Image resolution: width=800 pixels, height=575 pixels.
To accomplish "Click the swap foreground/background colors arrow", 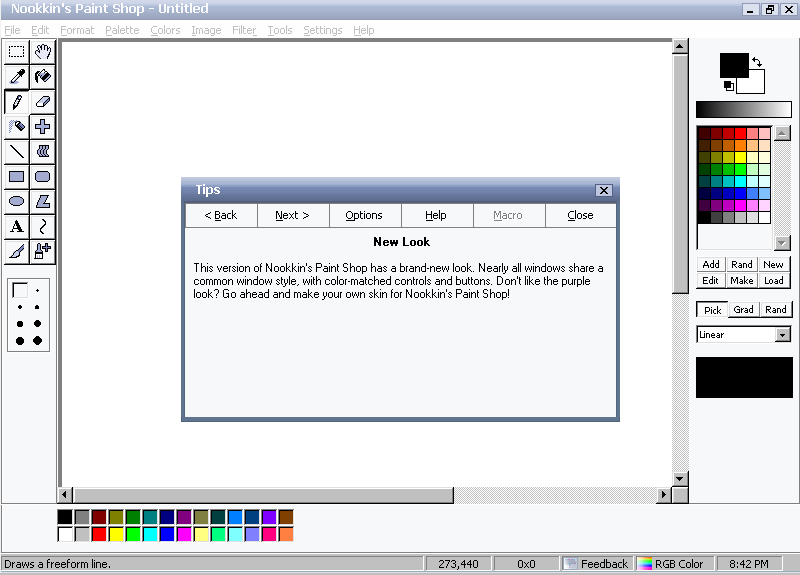I will click(x=757, y=62).
